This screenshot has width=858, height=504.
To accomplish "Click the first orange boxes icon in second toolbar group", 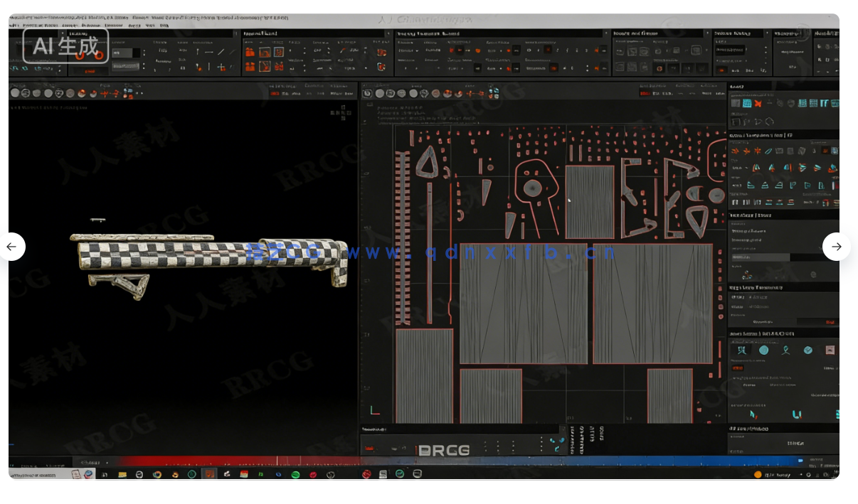I will (250, 52).
